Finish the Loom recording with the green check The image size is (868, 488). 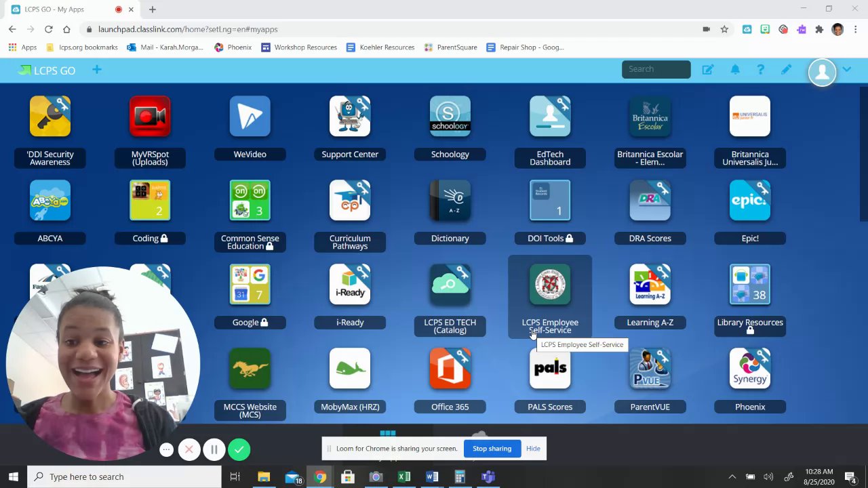point(239,449)
